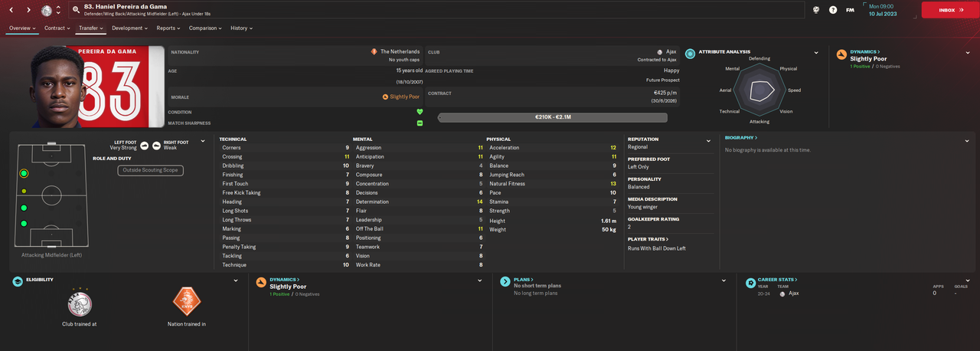This screenshot has height=351, width=980.
Task: Click the morale Slightly Poor icon
Action: (x=385, y=97)
